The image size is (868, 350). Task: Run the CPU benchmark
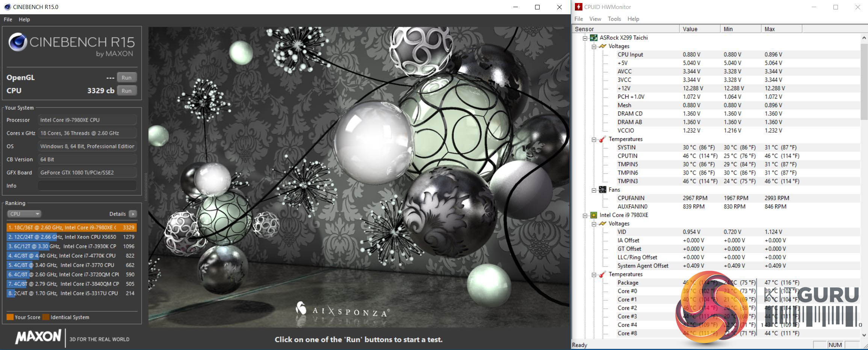pos(127,91)
